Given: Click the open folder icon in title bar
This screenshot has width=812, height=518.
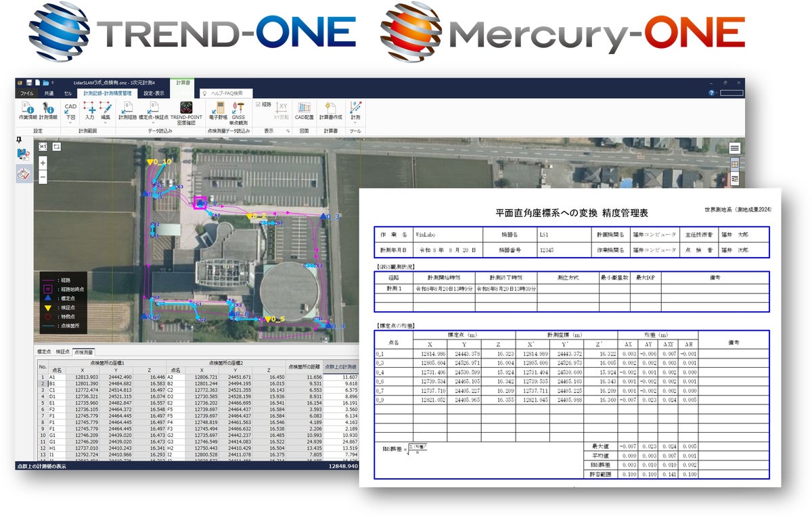Looking at the screenshot, I should click(x=46, y=83).
